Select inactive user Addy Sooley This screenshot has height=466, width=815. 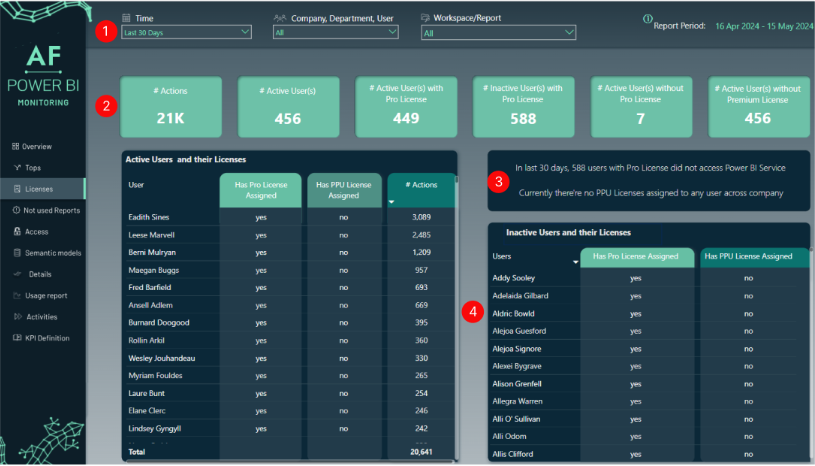tap(514, 278)
